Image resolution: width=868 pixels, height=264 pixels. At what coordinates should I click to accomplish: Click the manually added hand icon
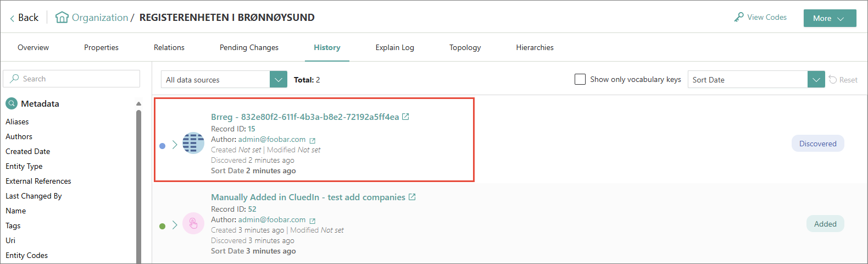point(193,223)
